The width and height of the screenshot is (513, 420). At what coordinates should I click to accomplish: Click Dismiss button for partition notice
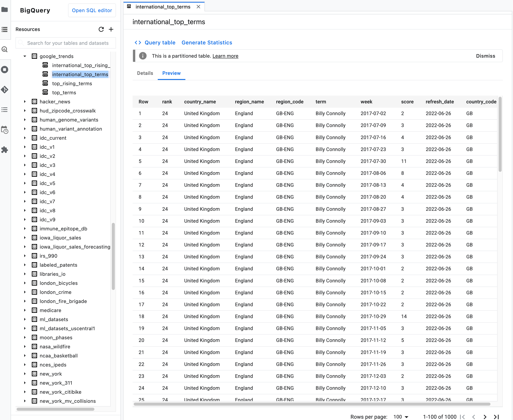486,56
